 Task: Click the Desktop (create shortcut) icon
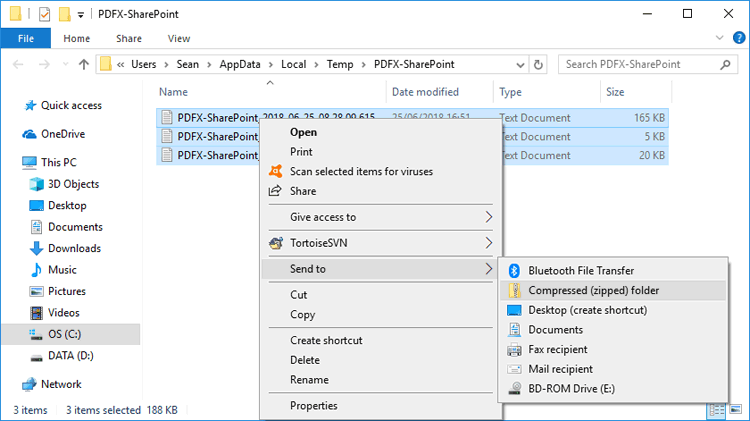coord(514,310)
